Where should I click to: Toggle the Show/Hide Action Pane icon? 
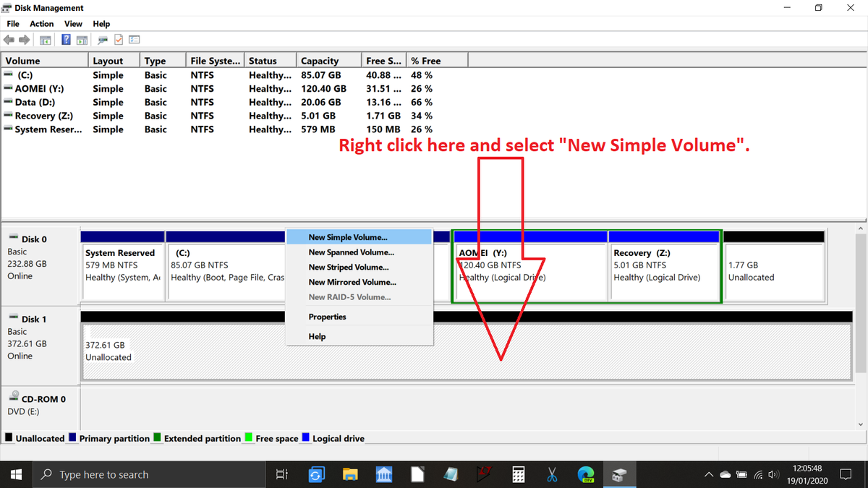coord(82,40)
